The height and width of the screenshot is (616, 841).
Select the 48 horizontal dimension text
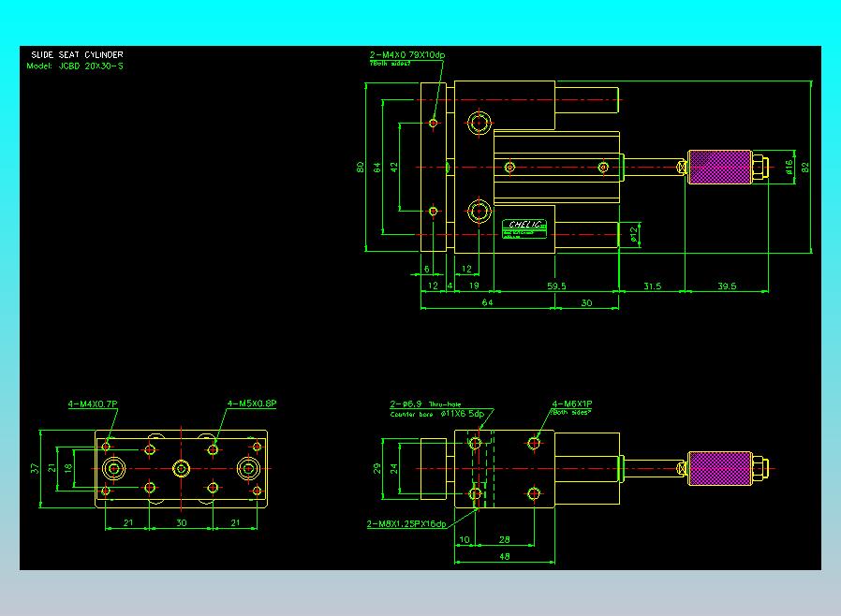tap(504, 556)
